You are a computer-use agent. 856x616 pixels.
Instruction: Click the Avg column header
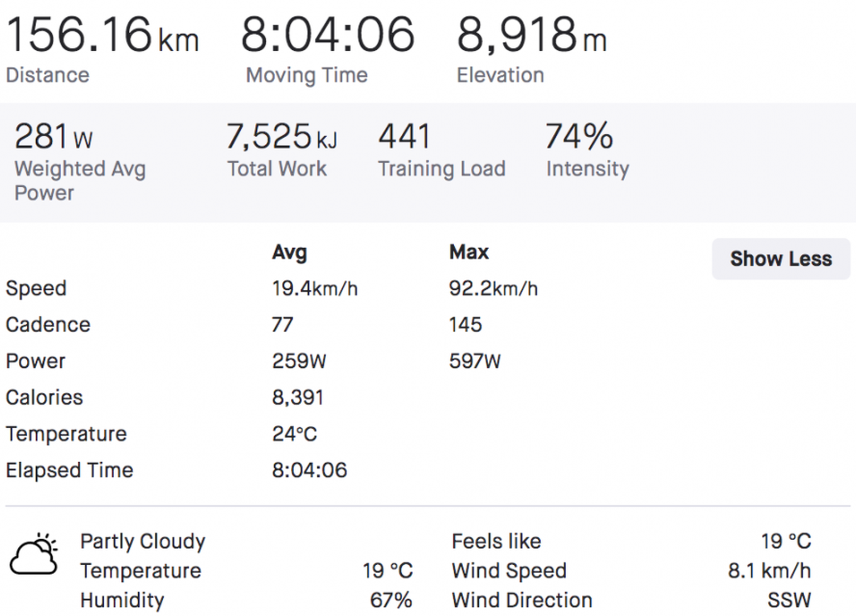pyautogui.click(x=289, y=252)
